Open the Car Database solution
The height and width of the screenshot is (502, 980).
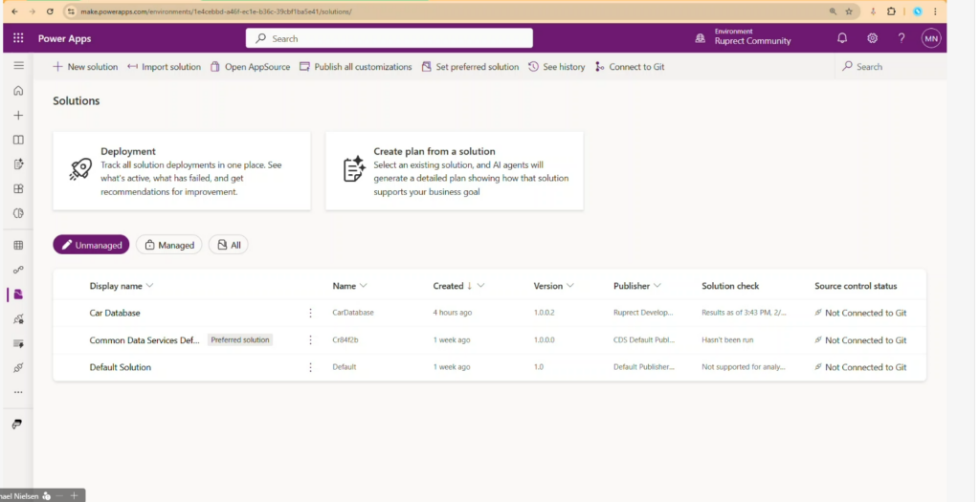[115, 313]
